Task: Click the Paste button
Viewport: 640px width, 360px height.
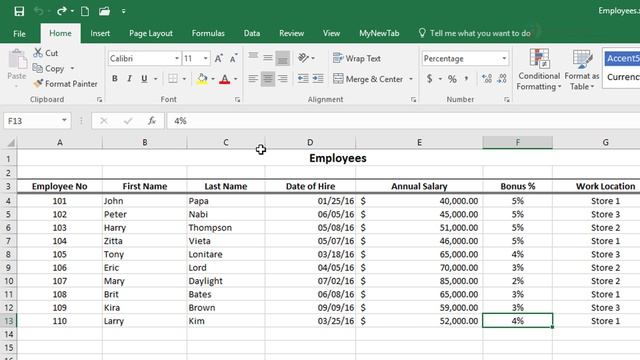Action: [17, 67]
